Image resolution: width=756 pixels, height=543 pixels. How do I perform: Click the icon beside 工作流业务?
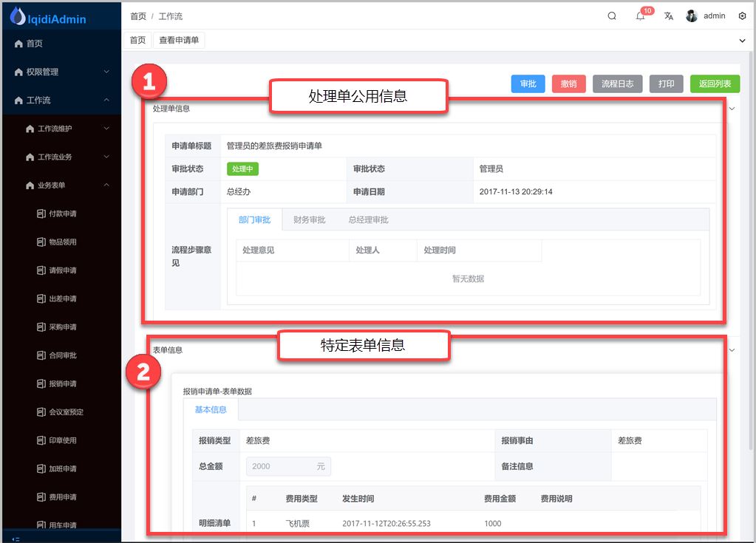click(x=30, y=157)
